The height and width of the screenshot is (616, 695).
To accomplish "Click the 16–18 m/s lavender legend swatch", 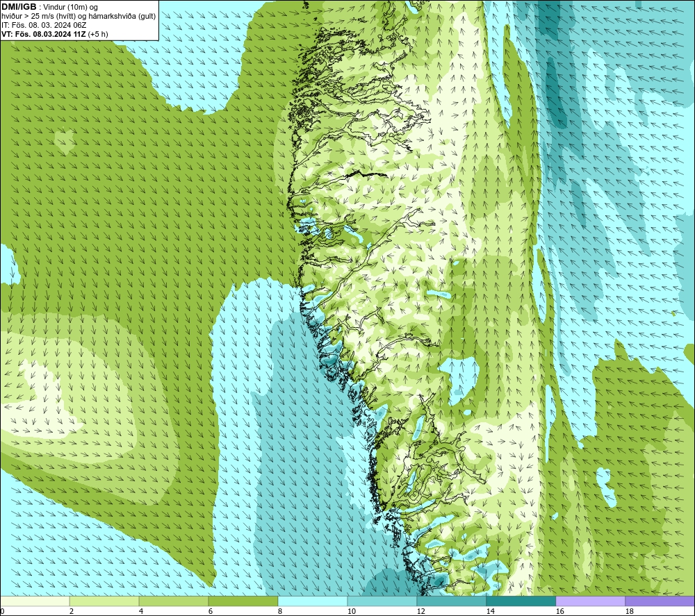I will click(590, 601).
